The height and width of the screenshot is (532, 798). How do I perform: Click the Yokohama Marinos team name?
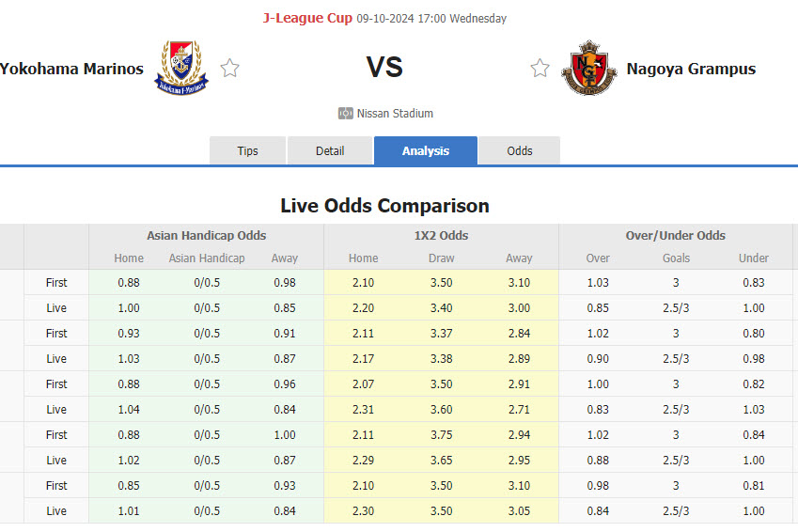click(71, 69)
